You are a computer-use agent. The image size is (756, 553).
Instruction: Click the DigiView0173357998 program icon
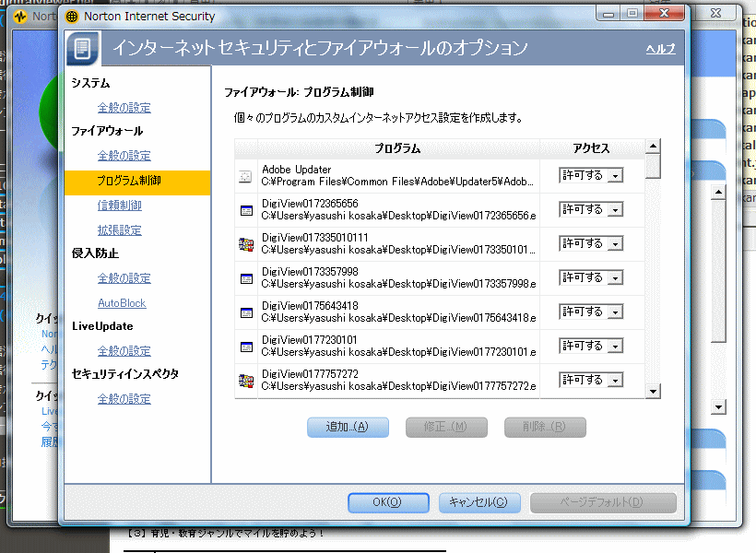tap(246, 278)
